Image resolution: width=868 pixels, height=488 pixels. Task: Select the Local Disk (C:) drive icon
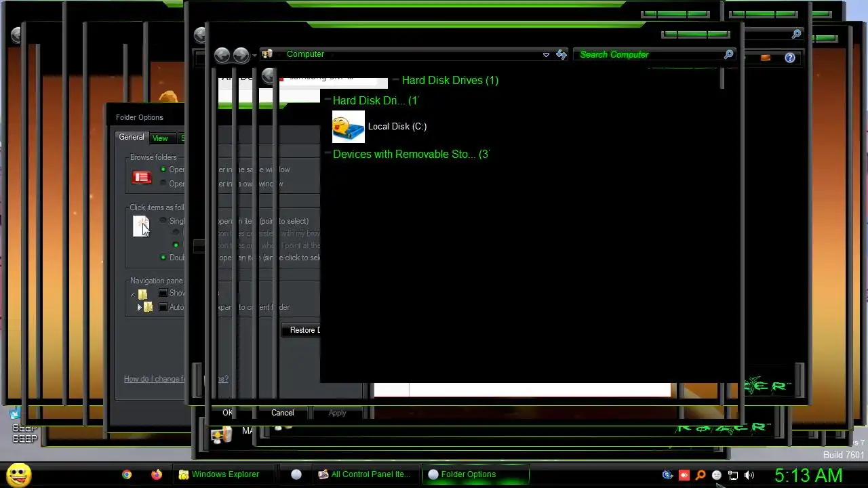[x=349, y=127]
